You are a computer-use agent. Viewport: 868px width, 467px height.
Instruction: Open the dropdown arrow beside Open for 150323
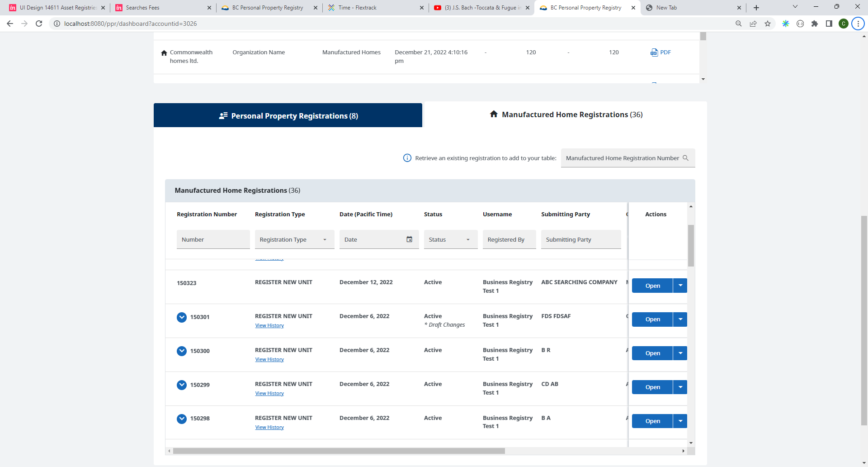pos(680,286)
